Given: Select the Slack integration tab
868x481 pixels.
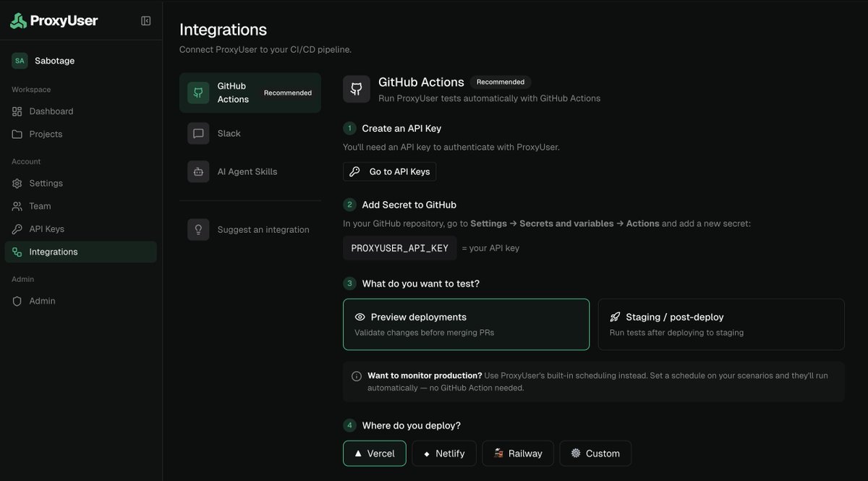Looking at the screenshot, I should (x=250, y=133).
